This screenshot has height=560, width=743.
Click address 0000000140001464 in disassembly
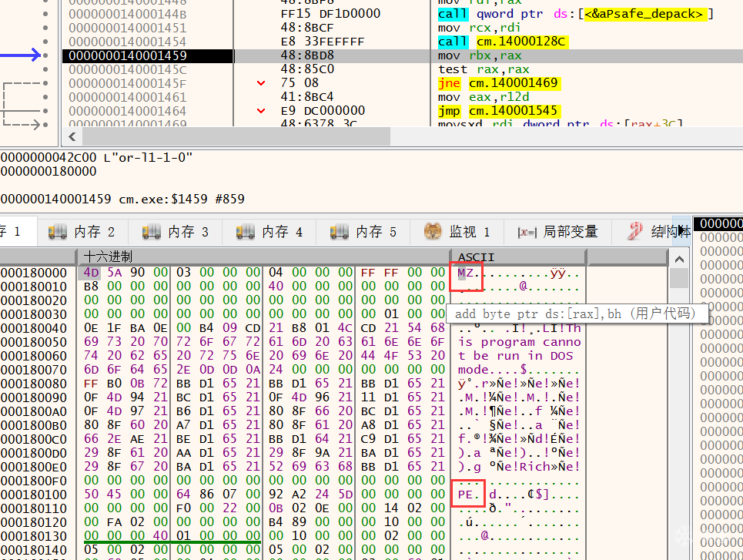coord(128,110)
